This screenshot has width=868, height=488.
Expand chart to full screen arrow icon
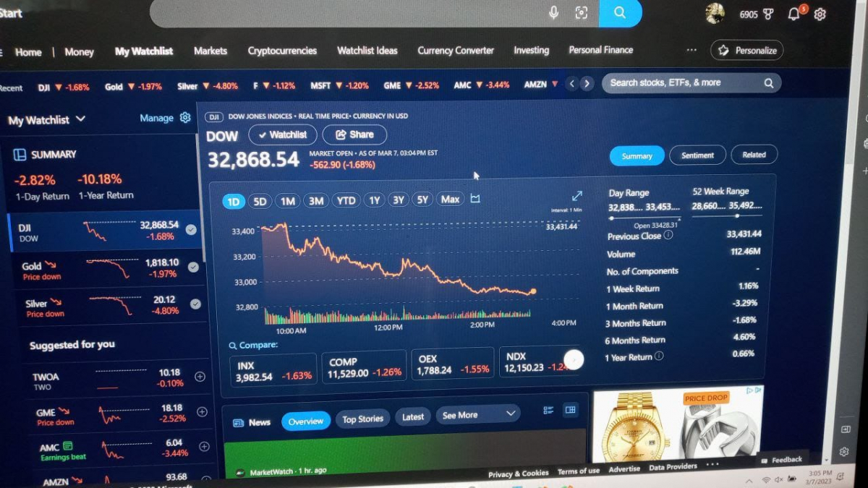pyautogui.click(x=577, y=196)
